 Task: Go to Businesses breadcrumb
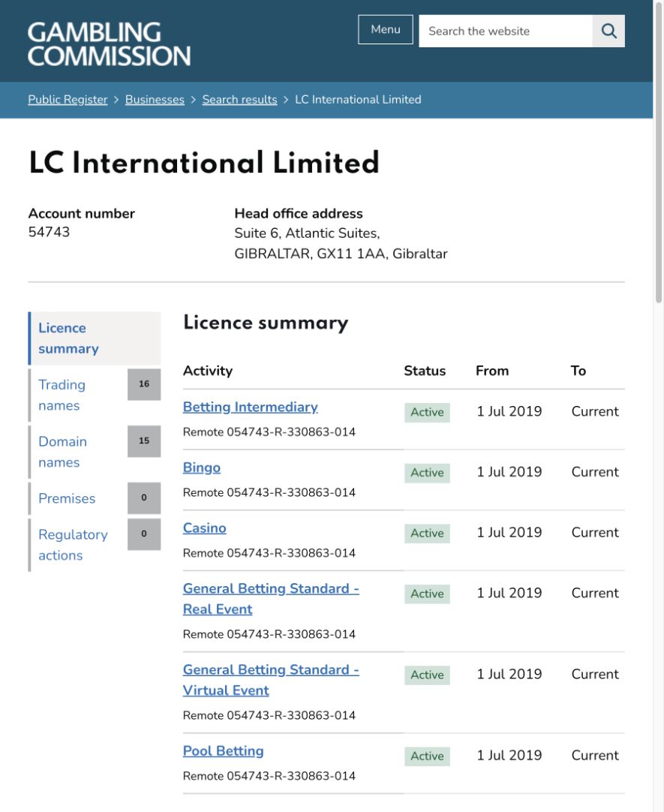click(x=155, y=99)
